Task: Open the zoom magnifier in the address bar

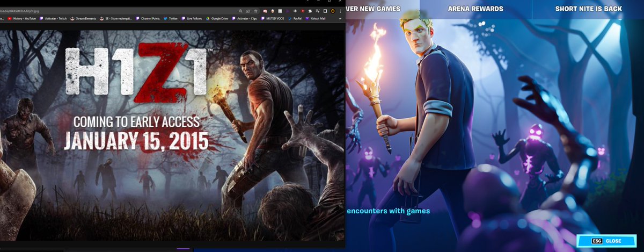Action: [240, 11]
